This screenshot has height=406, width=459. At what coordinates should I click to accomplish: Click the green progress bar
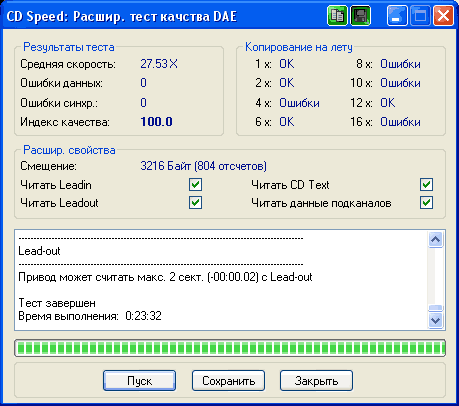pos(230,348)
